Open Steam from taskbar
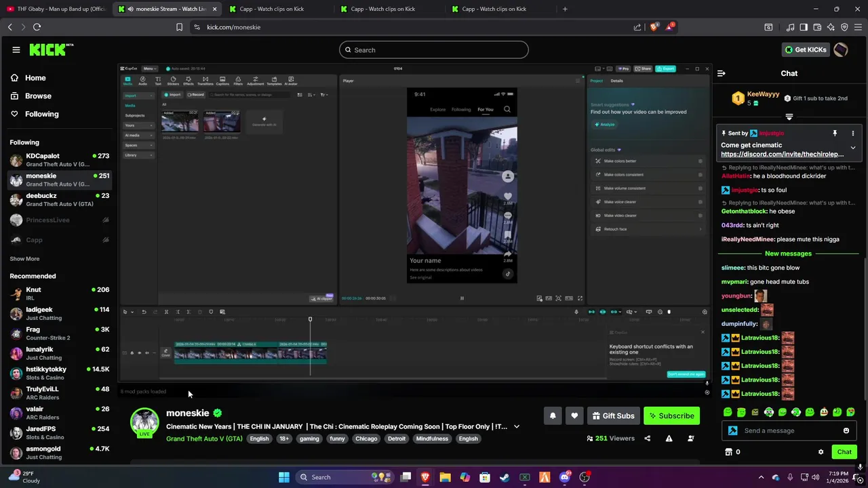The height and width of the screenshot is (488, 868). pyautogui.click(x=505, y=477)
